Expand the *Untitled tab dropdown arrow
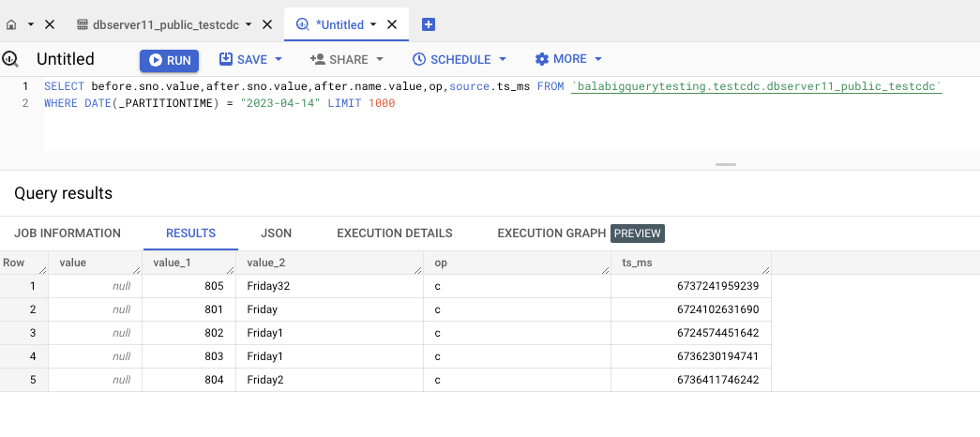This screenshot has height=437, width=980. 373,25
